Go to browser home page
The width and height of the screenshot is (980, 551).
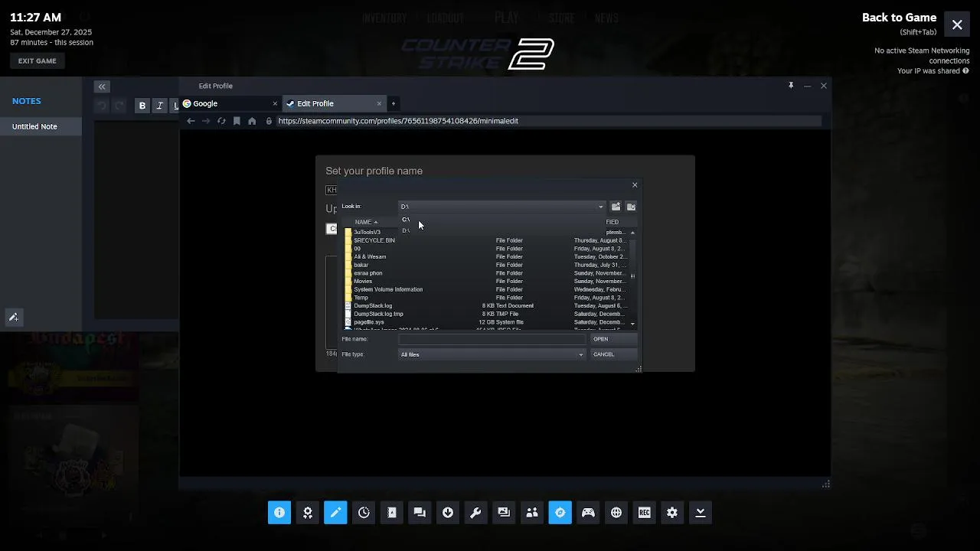point(252,121)
